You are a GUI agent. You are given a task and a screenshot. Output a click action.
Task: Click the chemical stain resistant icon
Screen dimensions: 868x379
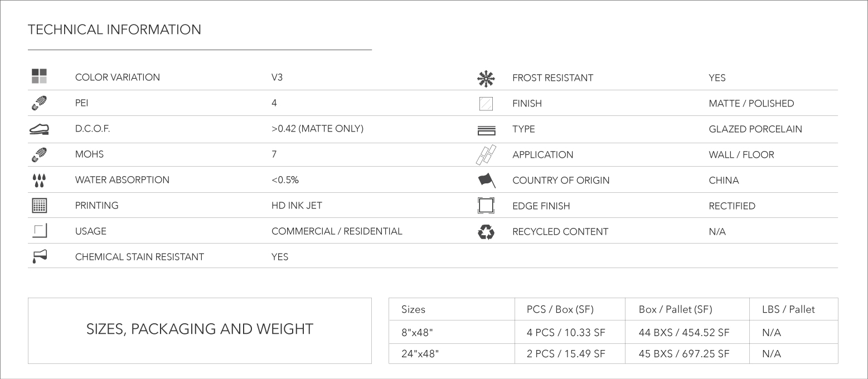39,256
